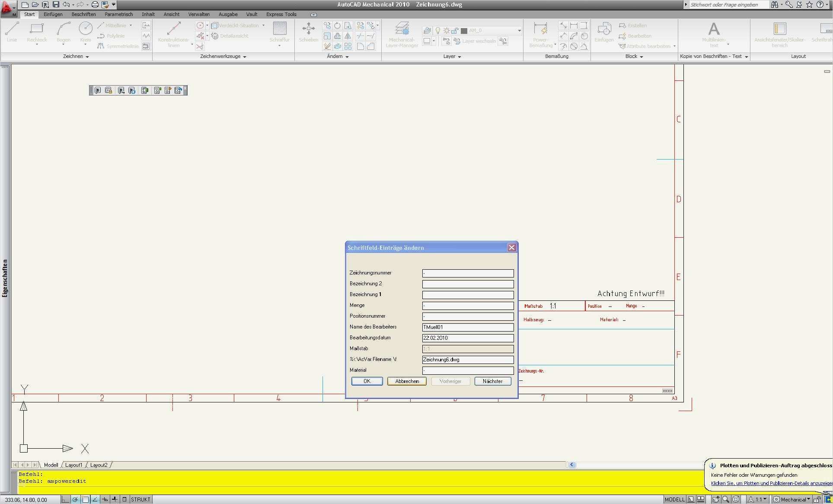Click the Zoom magnifier in status bar
The width and height of the screenshot is (833, 504).
[x=726, y=499]
